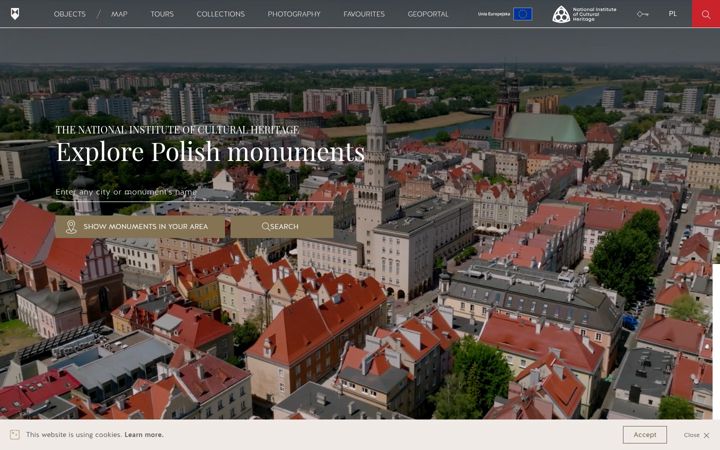
Task: Click the cookie icon in the cookie notice
Action: 15,434
